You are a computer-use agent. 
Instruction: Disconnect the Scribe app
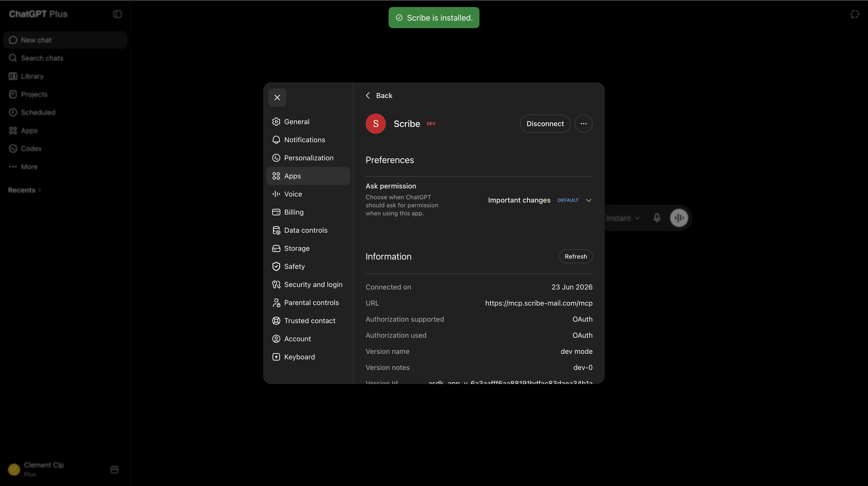[x=545, y=124]
